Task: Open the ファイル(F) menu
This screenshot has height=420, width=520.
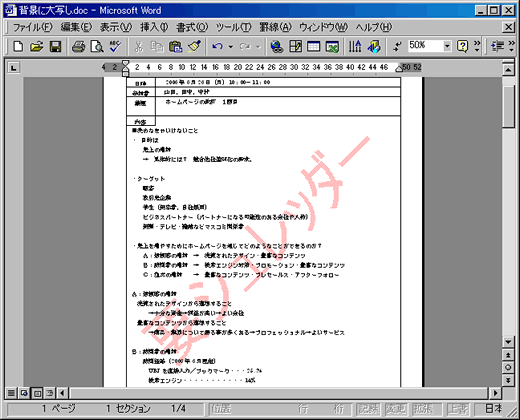Action: (x=32, y=27)
